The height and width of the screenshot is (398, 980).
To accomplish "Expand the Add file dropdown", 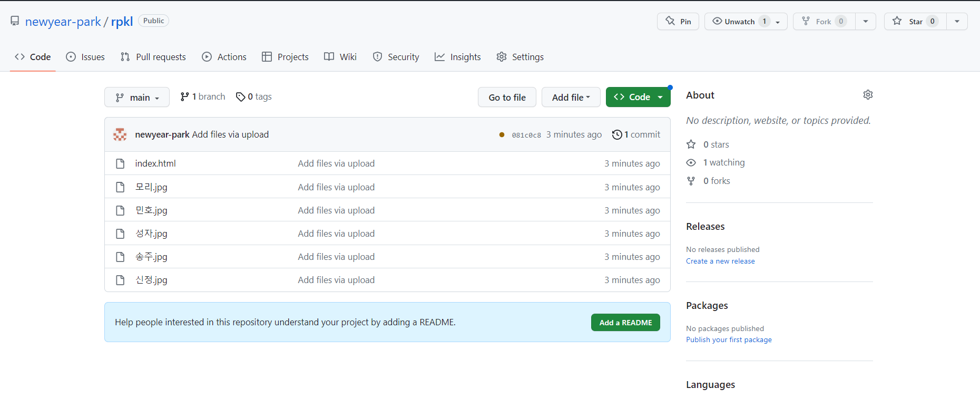I will 571,97.
